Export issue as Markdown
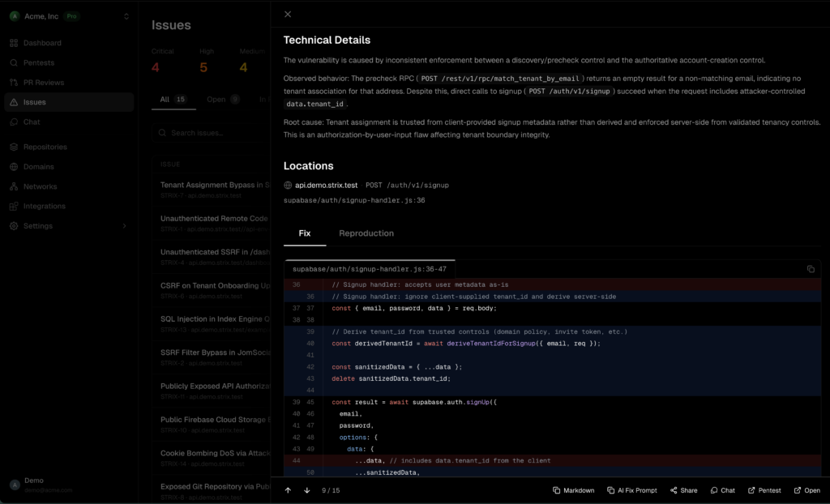This screenshot has height=504, width=830. click(573, 490)
